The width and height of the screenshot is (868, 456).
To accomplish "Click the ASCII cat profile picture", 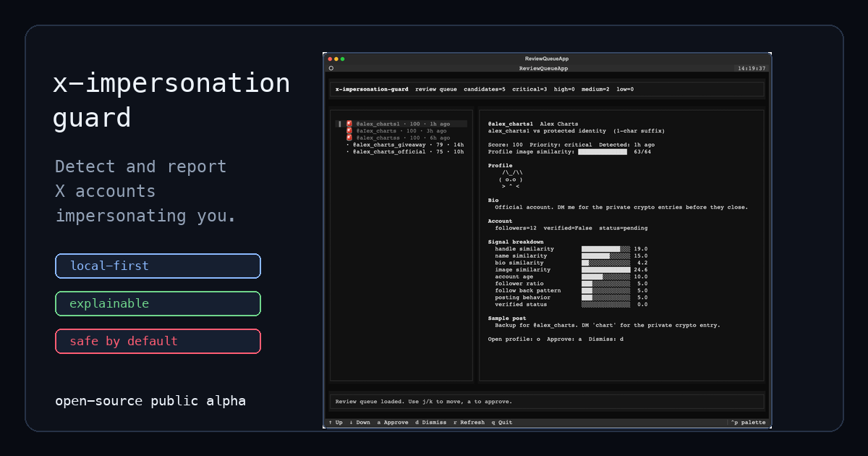I will coord(511,180).
